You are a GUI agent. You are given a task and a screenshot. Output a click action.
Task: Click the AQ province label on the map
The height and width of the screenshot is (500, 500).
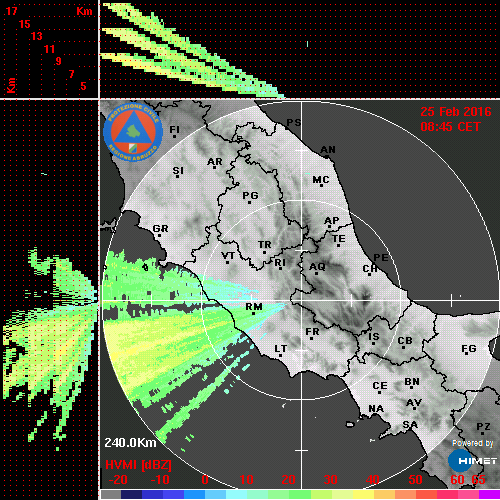(317, 267)
